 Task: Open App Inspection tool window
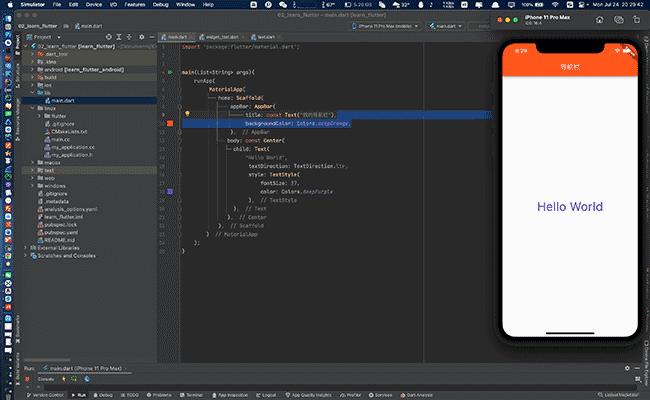[x=230, y=395]
